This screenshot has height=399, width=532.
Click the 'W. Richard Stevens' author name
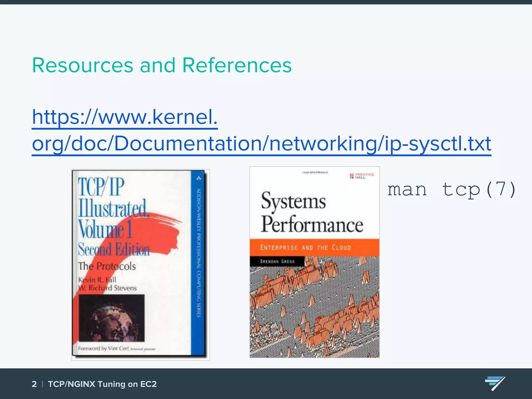click(108, 288)
